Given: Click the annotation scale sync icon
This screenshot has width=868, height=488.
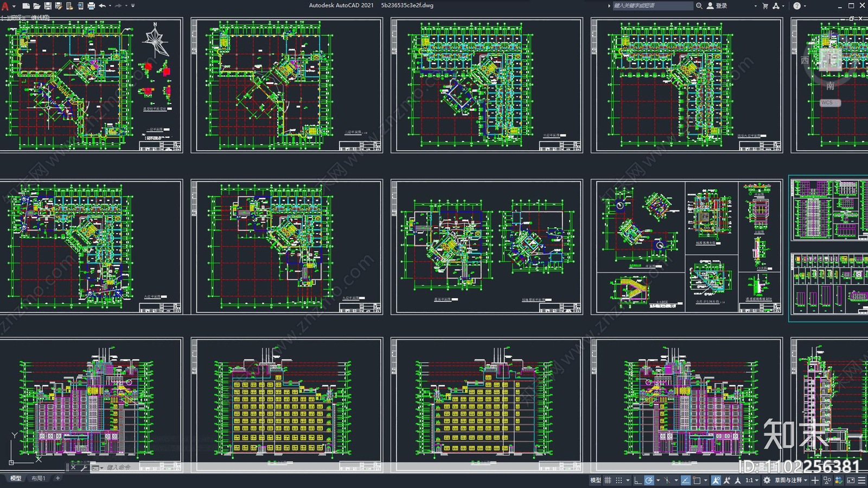Looking at the screenshot, I should tap(737, 480).
